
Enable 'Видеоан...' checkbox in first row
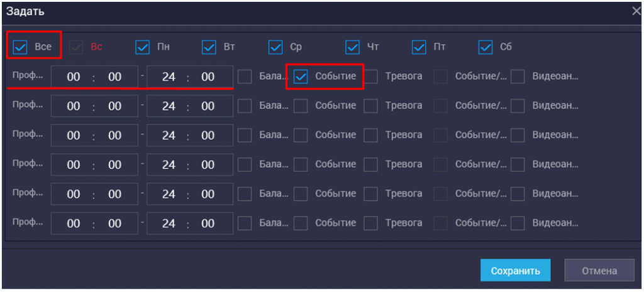518,77
